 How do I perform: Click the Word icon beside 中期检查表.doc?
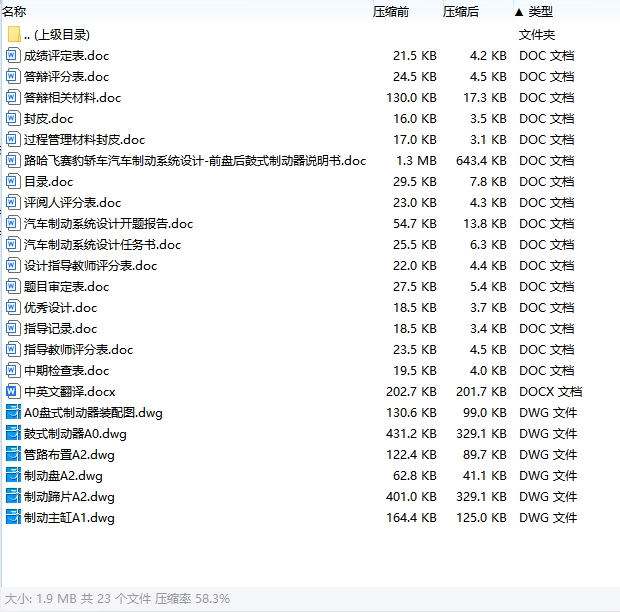click(12, 370)
